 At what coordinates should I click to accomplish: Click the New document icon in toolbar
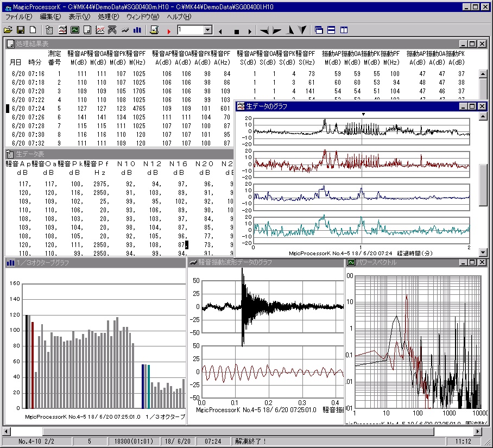33,30
